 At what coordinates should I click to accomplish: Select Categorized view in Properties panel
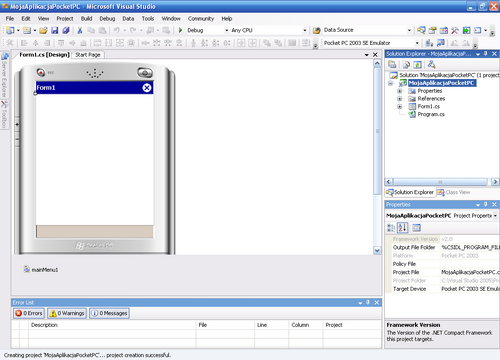[391, 228]
